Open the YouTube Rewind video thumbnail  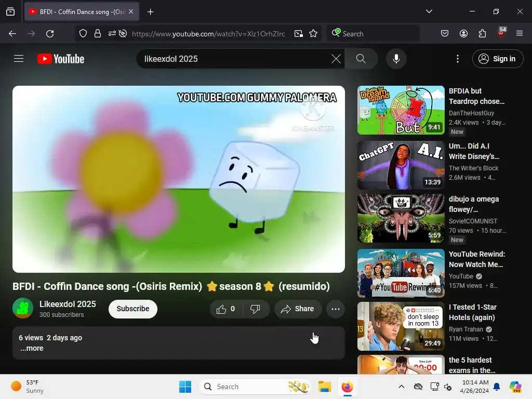point(401,273)
